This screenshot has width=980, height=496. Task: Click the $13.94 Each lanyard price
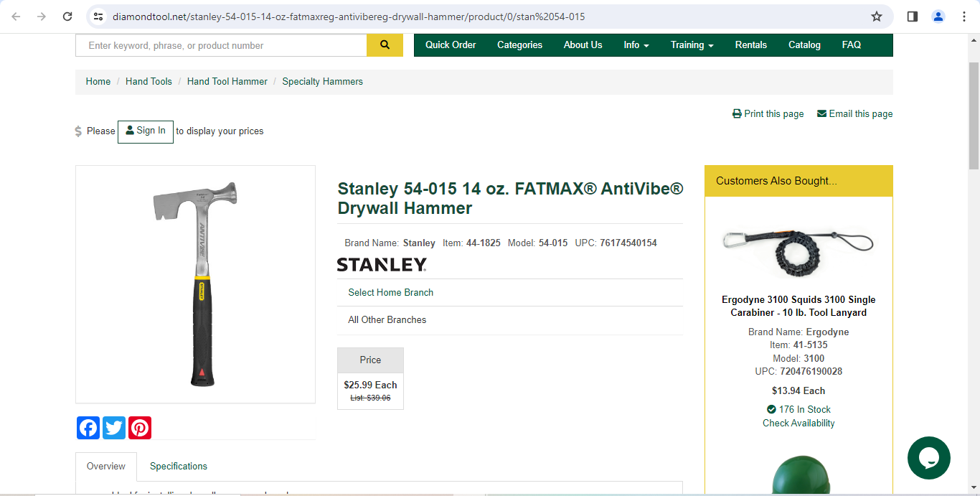(798, 390)
